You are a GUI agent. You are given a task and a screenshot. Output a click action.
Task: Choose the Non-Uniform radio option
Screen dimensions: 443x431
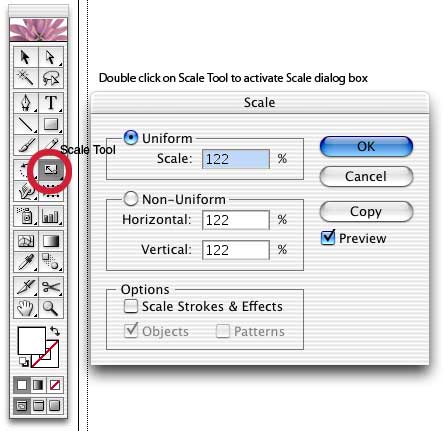[x=130, y=199]
